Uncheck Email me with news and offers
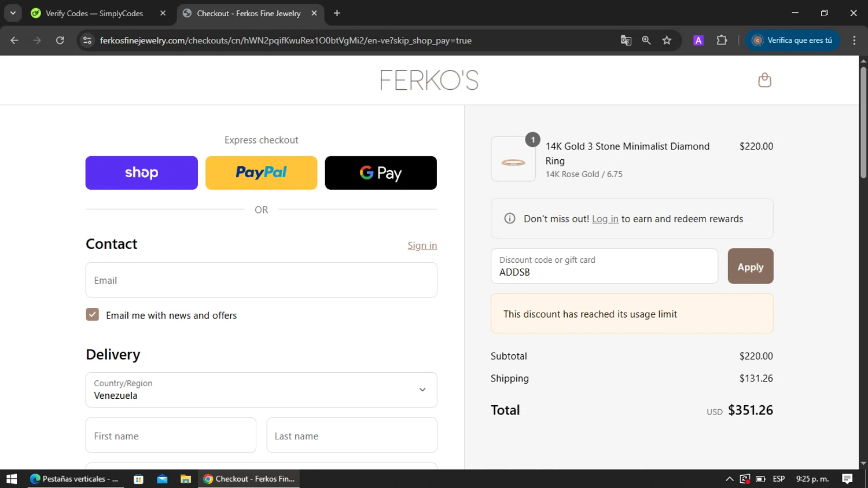 tap(93, 314)
